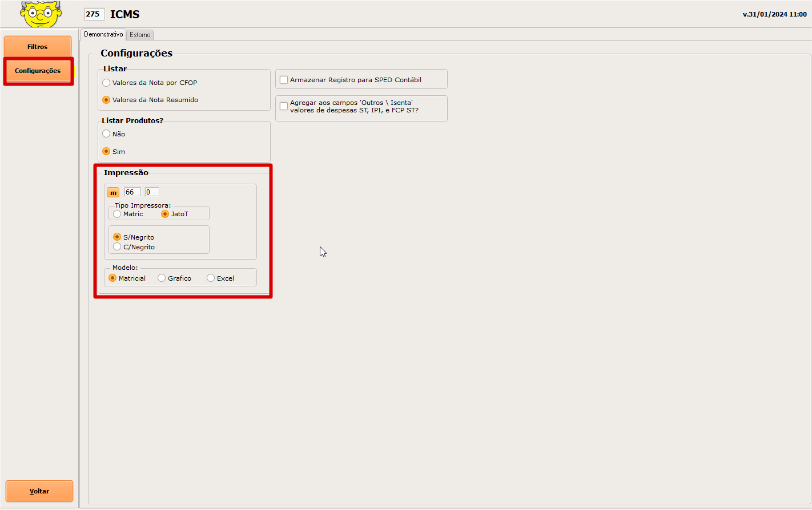Screen dimensions: 812x510
Task: Click the small orange 'm' button
Action: click(x=113, y=192)
